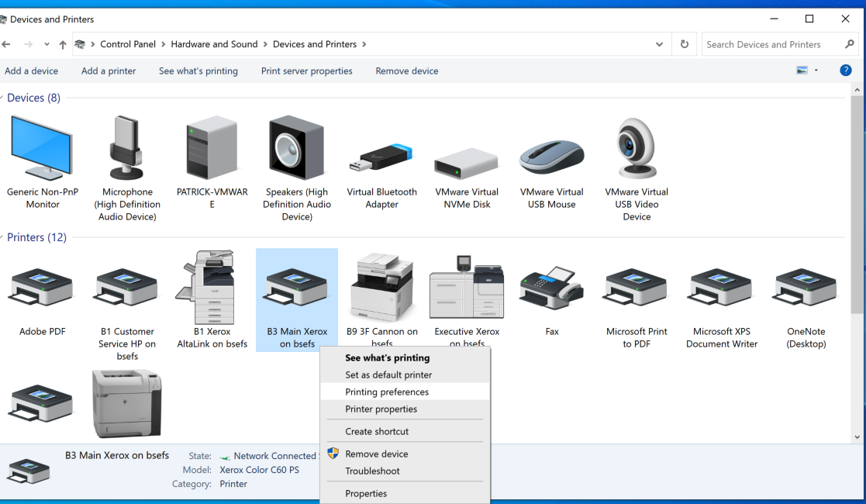
Task: Collapse the Devices (8) group
Action: click(2, 98)
